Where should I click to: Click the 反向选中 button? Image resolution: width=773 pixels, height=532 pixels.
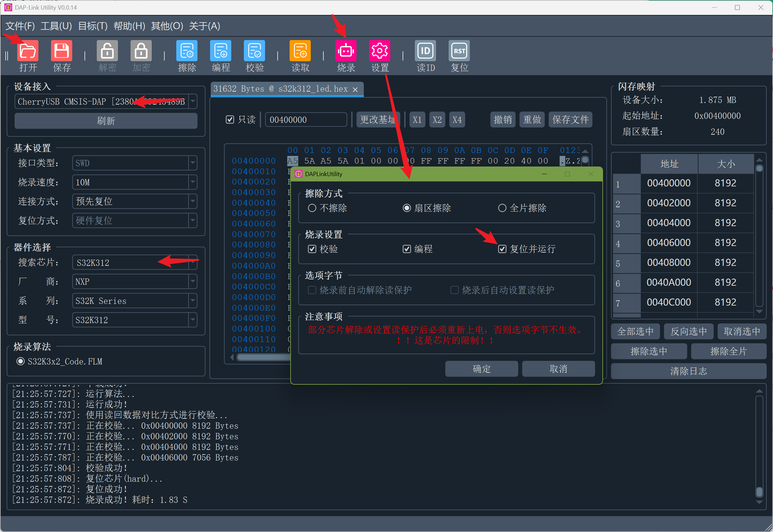point(689,331)
